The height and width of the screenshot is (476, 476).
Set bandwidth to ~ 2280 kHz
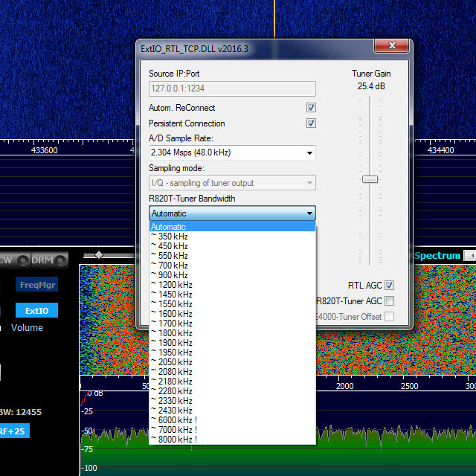232,391
